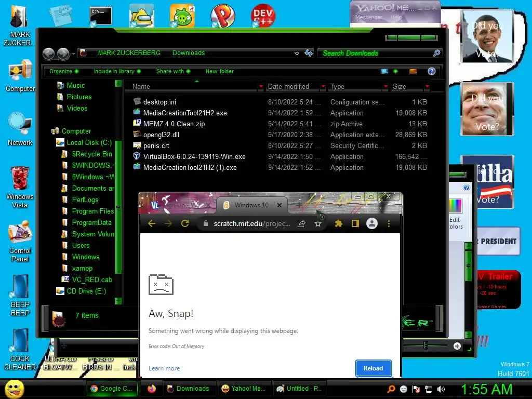Click the network tray icon
Viewport: 532px width, 399px height.
pos(429,389)
